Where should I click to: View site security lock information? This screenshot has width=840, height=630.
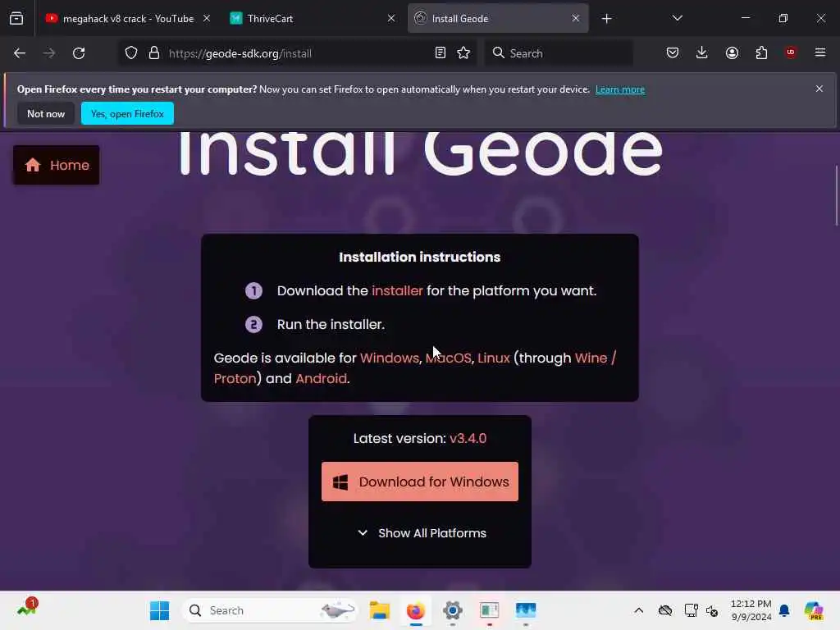(x=154, y=53)
